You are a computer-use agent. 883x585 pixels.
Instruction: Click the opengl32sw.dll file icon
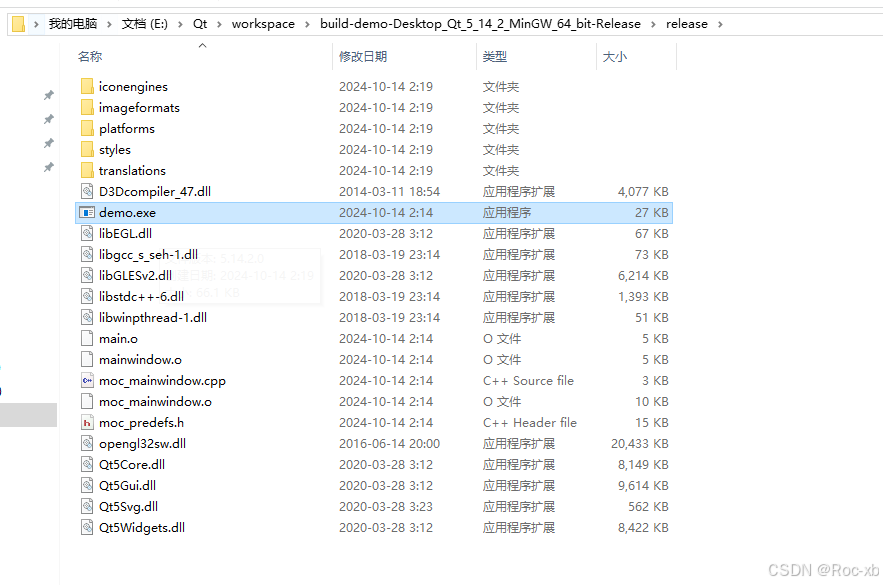(87, 444)
